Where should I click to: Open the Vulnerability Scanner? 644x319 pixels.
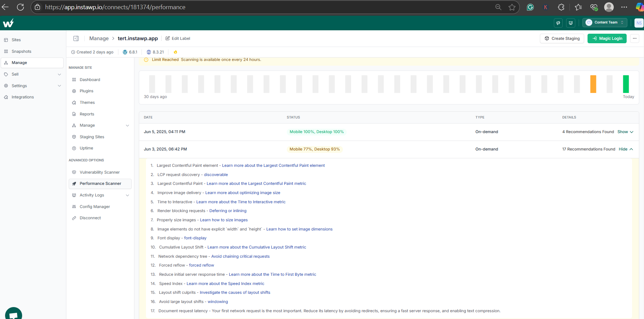click(100, 172)
